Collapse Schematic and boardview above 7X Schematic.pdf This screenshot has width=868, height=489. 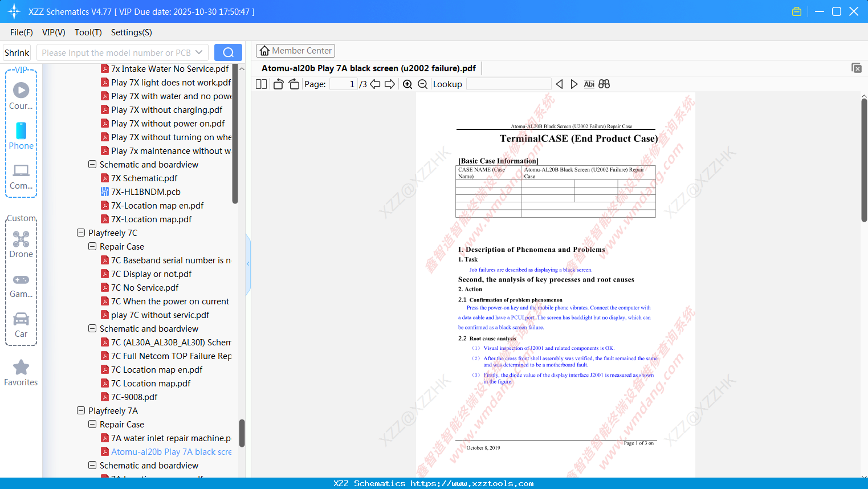pos(92,164)
